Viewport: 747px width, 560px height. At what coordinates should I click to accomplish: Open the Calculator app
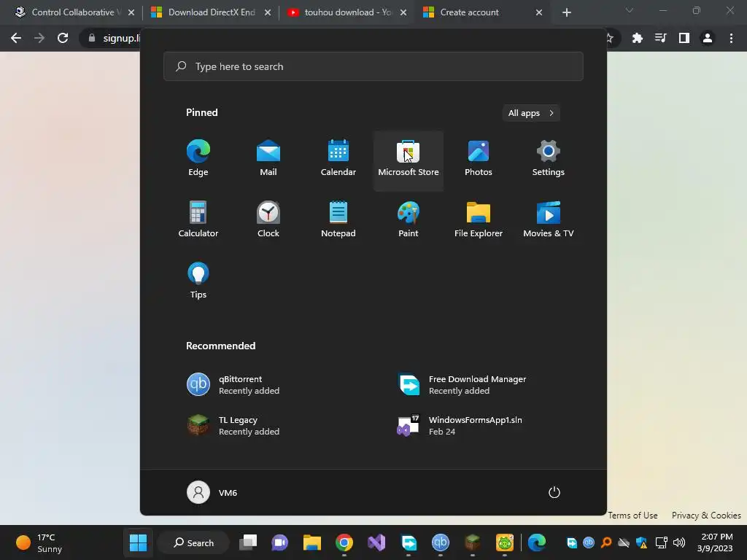coord(198,220)
